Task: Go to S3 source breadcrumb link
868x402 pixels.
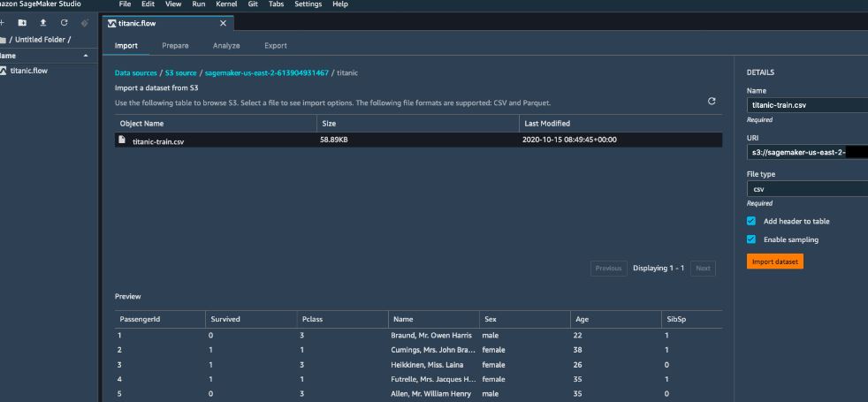Action: (x=181, y=73)
